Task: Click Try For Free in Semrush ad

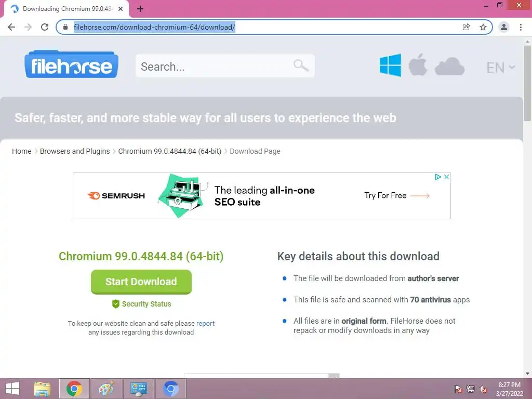Action: tap(396, 195)
